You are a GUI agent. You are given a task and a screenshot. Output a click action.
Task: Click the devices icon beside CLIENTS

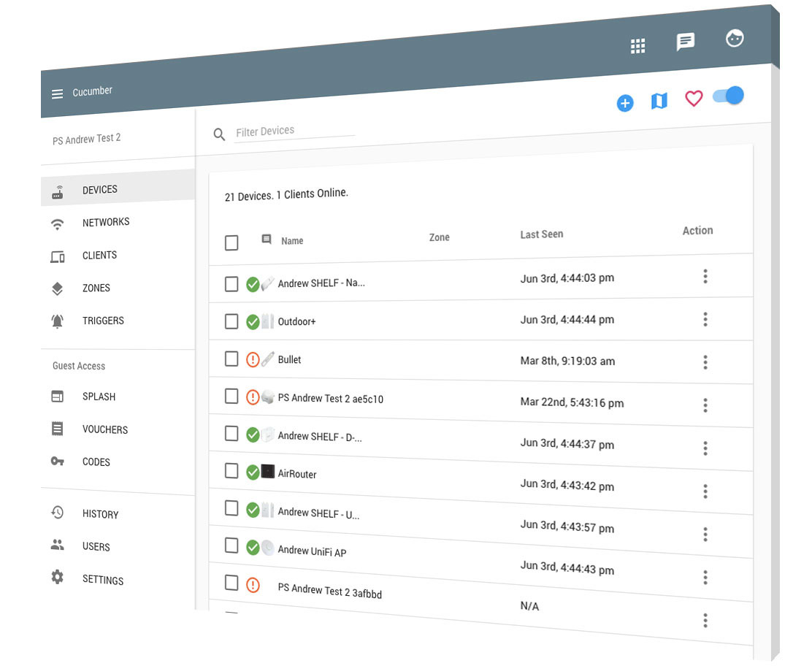tap(58, 257)
